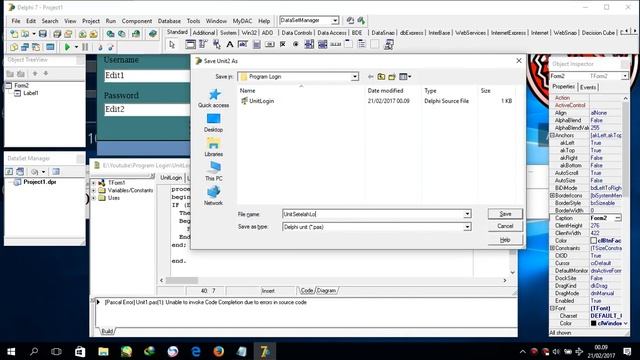The image size is (640, 360).
Task: Select Project1.dpr in DataSet Manager
Action: (40, 182)
